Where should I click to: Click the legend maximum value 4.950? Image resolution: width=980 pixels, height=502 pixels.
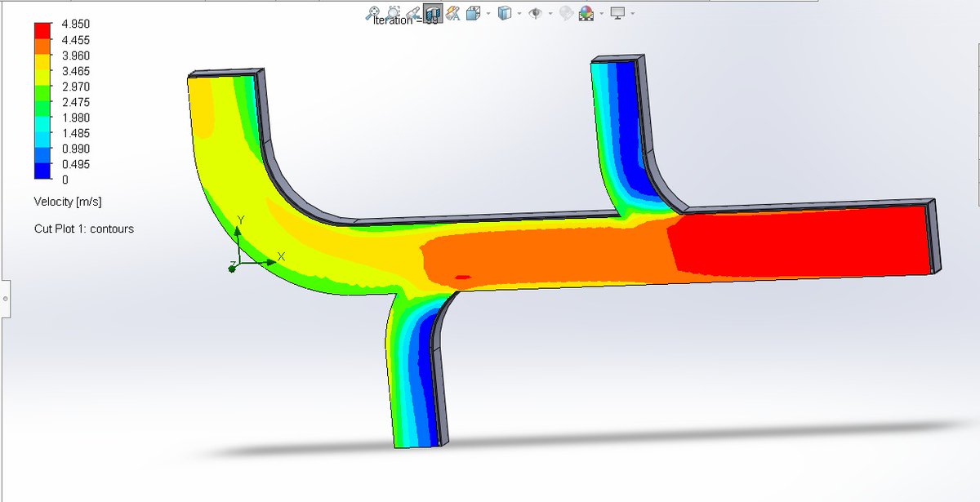75,24
